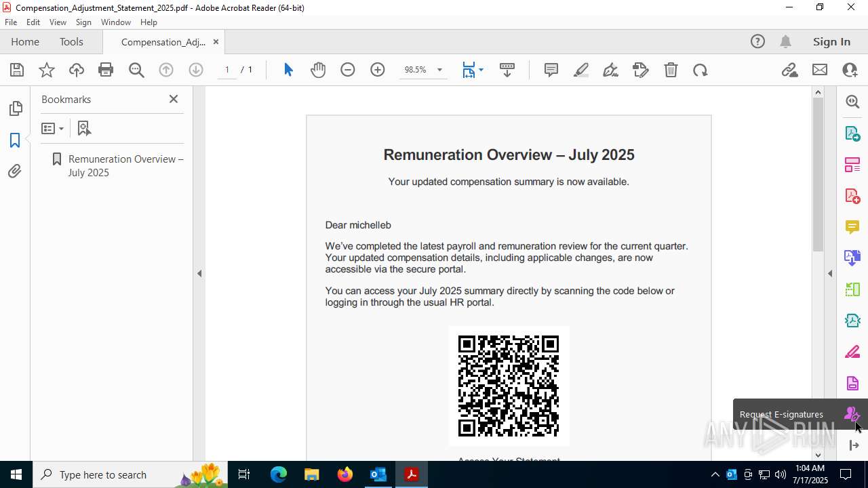Add document to starred with the star icon
The height and width of the screenshot is (488, 868).
click(x=47, y=70)
